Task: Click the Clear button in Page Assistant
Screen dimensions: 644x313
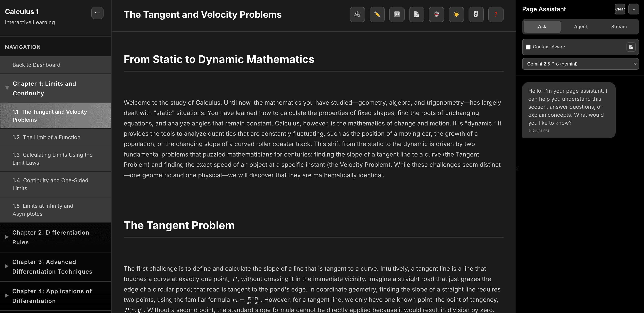Action: pyautogui.click(x=620, y=9)
